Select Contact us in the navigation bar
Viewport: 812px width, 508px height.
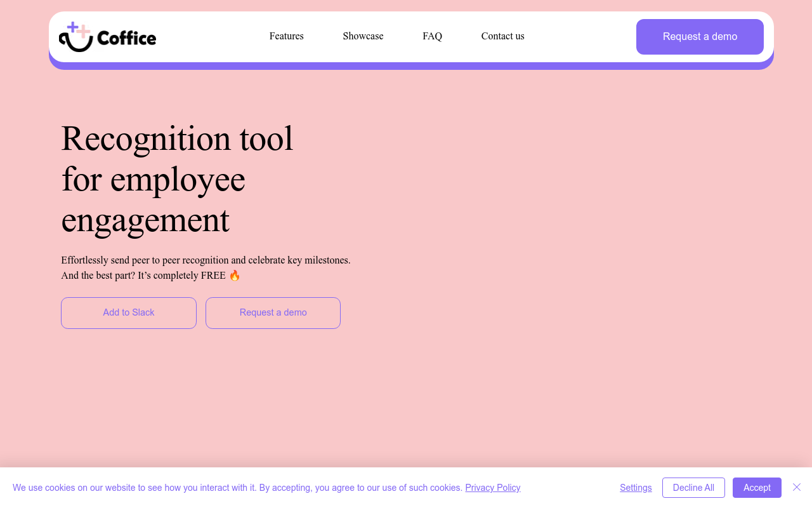tap(502, 36)
